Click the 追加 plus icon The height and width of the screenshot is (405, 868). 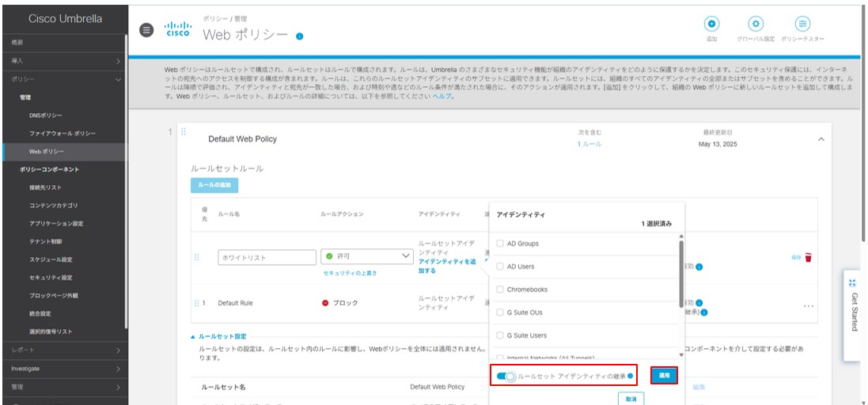point(711,24)
